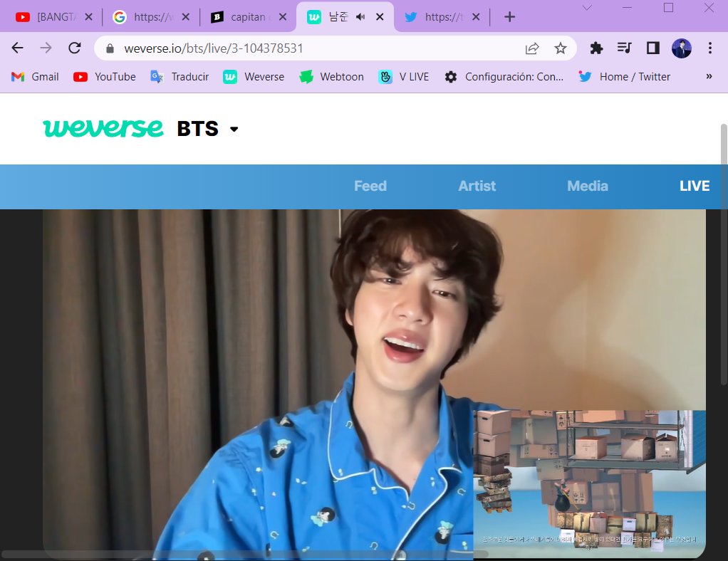Expand the BTS community dropdown

coord(234,130)
